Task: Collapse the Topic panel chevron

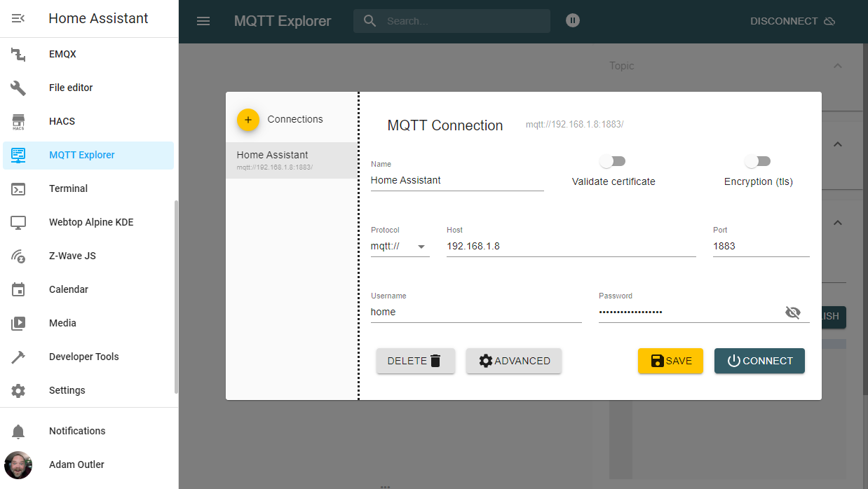Action: (837, 66)
